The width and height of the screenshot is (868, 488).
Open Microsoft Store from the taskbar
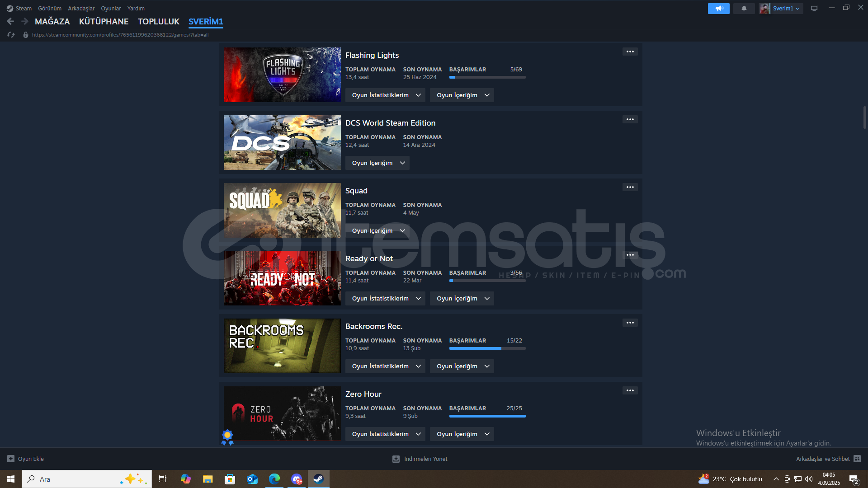(230, 479)
